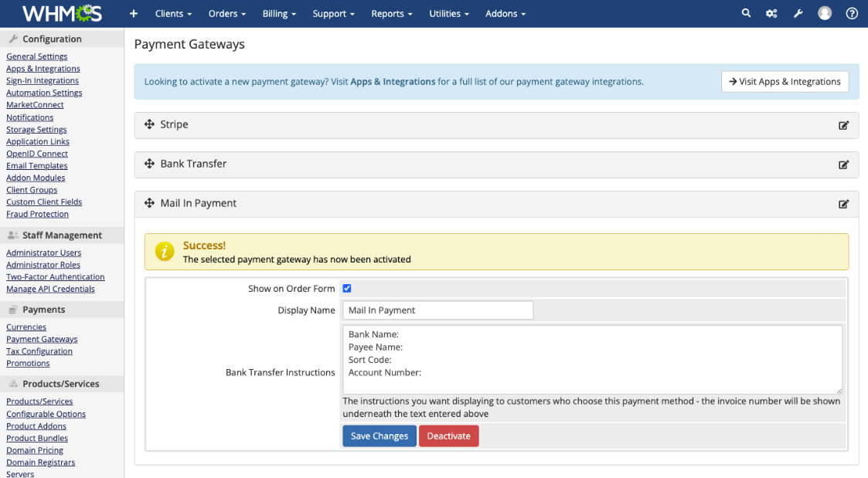
Task: Open Product Bundles link
Action: point(37,438)
